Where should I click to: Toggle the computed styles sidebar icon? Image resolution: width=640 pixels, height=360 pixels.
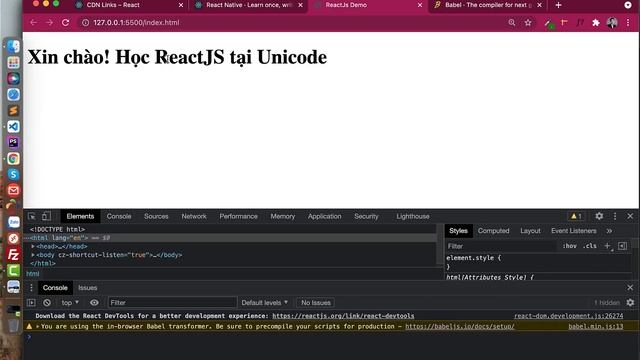[x=622, y=246]
